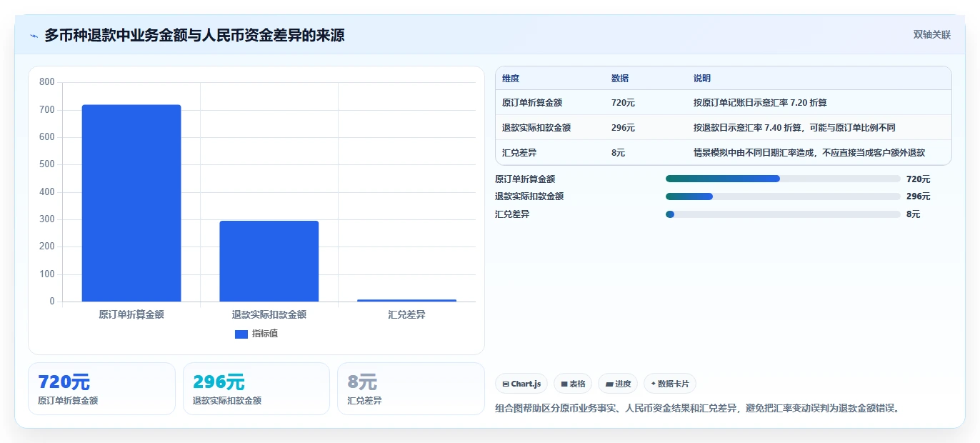Open the 296元 data card
The image size is (980, 443).
(x=256, y=389)
